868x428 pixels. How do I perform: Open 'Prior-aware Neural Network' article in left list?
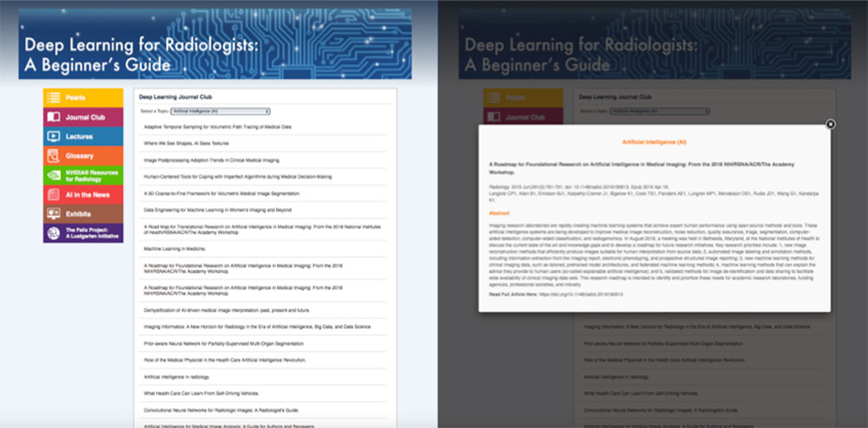point(224,344)
